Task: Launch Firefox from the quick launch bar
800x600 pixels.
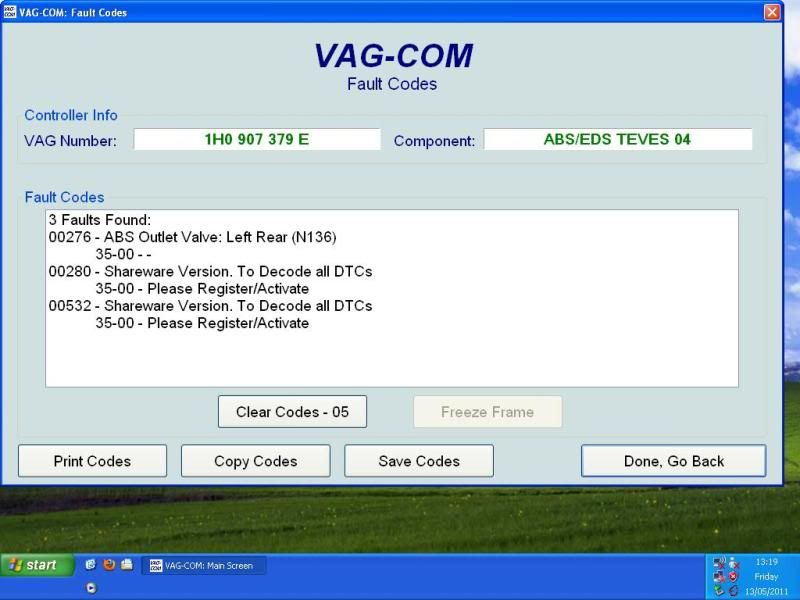Action: (109, 564)
